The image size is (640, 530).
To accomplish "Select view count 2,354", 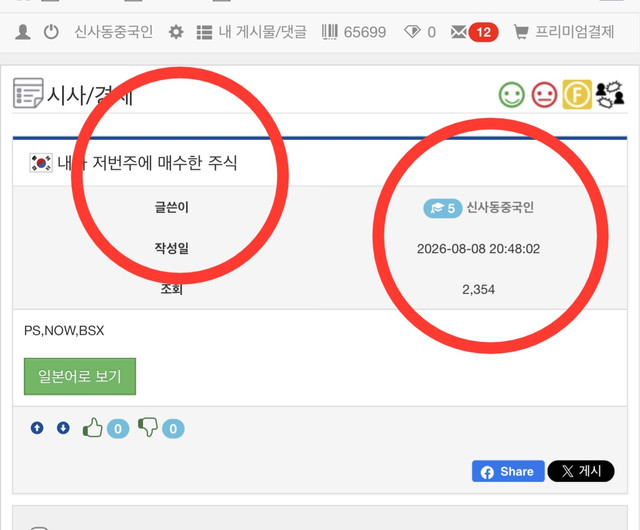I will pyautogui.click(x=478, y=289).
